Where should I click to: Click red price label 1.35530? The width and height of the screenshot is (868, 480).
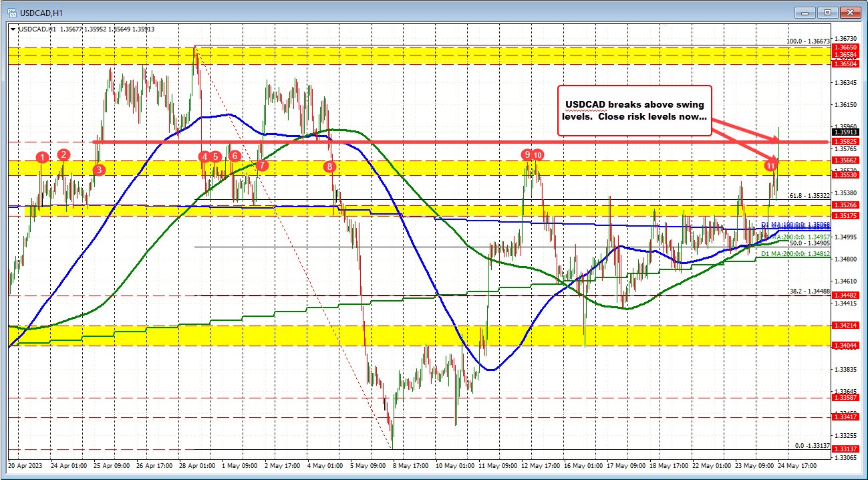pyautogui.click(x=845, y=174)
